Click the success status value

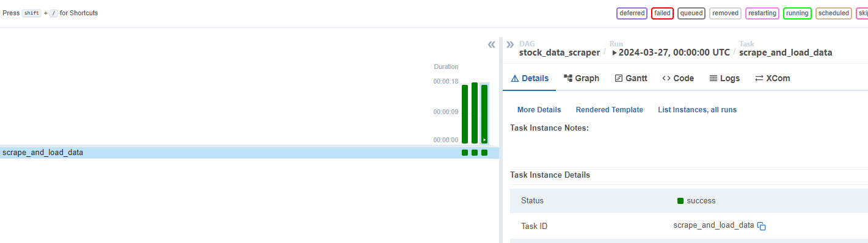pos(696,200)
